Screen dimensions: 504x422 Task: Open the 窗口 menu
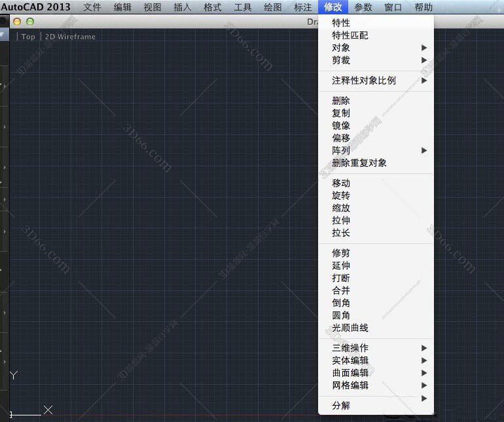(393, 7)
